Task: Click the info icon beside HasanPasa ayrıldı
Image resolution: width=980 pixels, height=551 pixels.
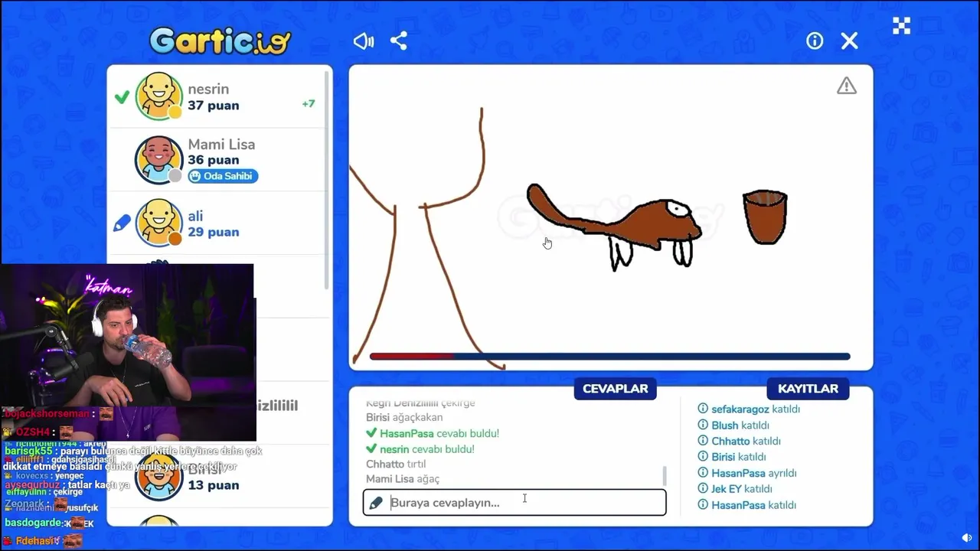Action: (x=703, y=473)
